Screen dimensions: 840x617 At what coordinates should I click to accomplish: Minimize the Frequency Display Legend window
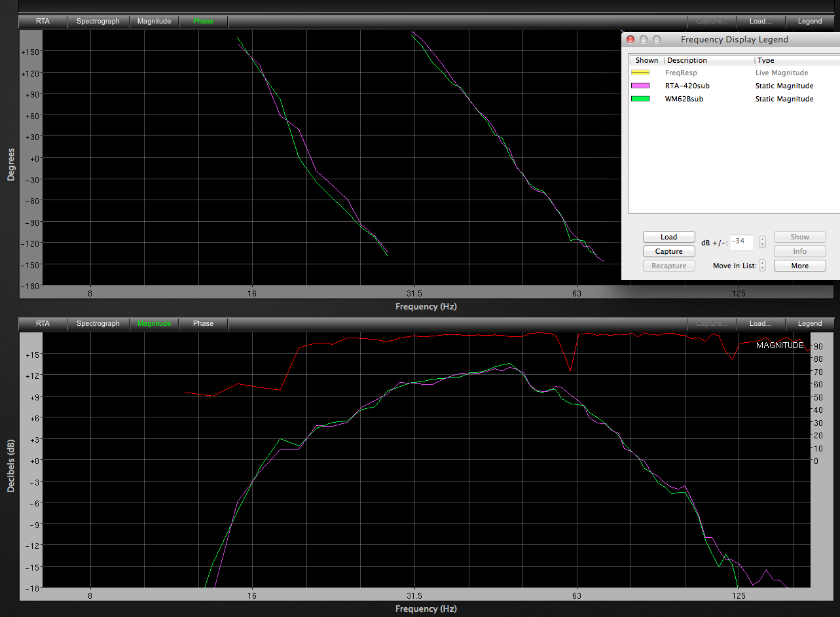click(x=644, y=39)
